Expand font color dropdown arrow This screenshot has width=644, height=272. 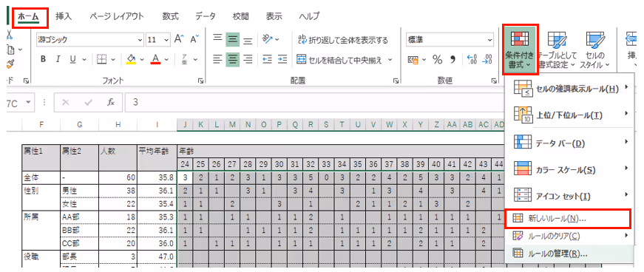tap(166, 60)
